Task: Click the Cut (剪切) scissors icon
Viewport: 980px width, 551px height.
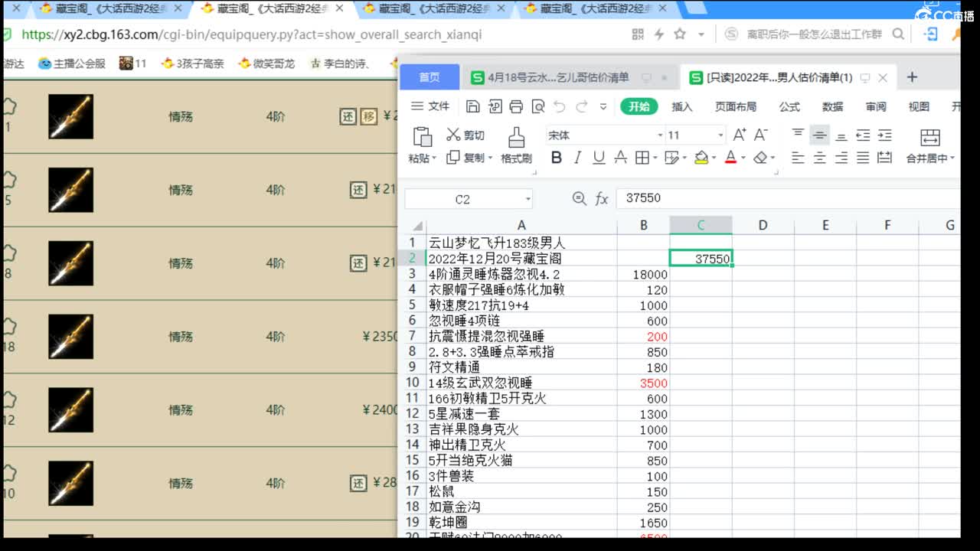Action: click(453, 135)
